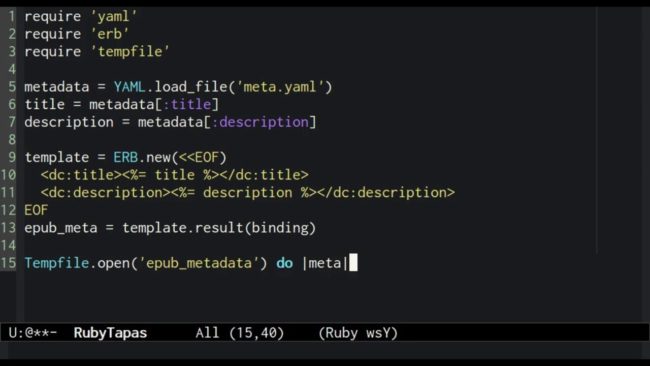Click description variable at start of line 7

point(69,122)
